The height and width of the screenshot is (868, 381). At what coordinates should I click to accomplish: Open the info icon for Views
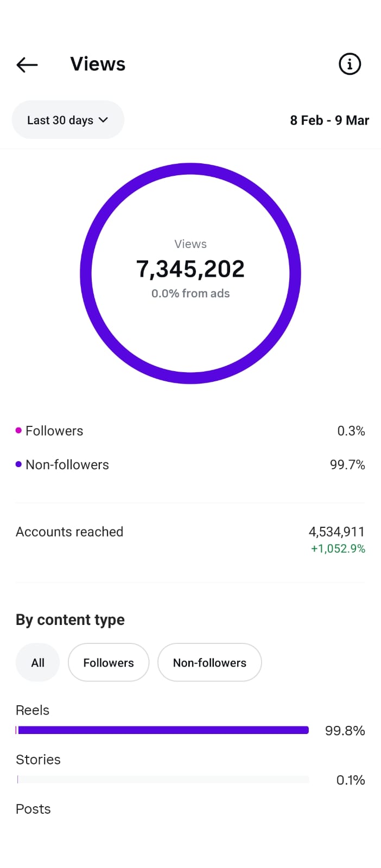(x=350, y=64)
